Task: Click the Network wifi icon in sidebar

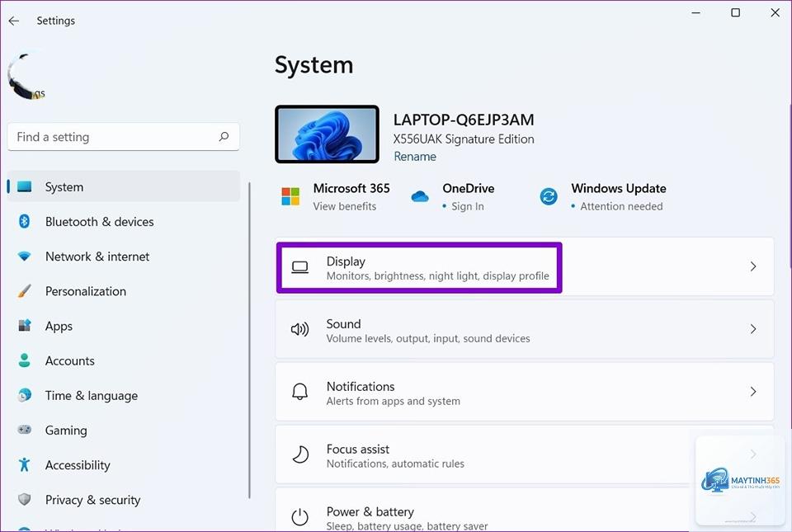Action: [24, 257]
